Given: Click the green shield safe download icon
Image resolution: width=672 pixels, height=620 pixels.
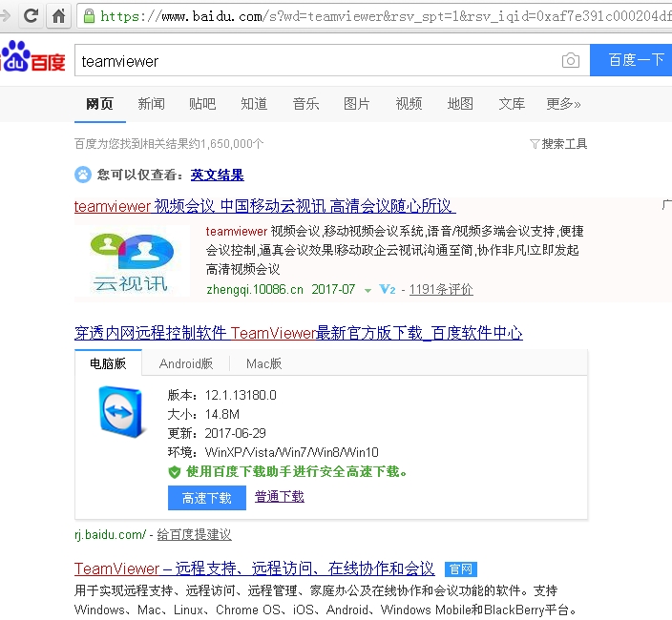Looking at the screenshot, I should click(x=175, y=472).
